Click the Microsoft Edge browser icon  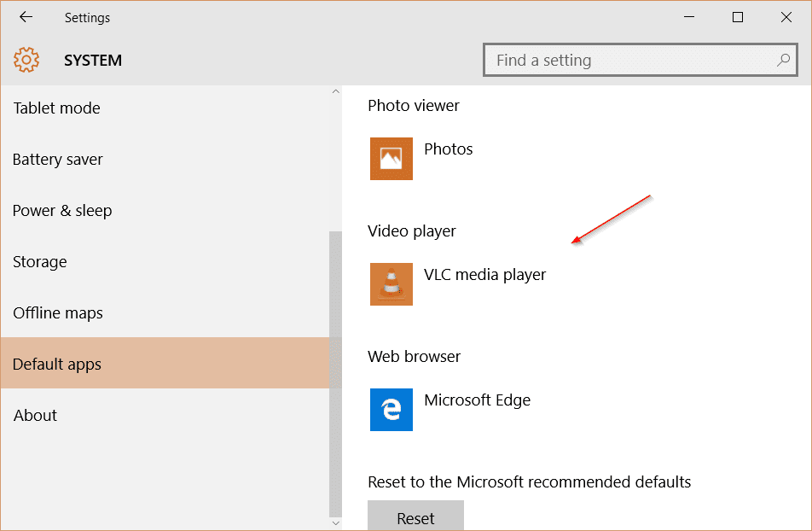coord(391,410)
